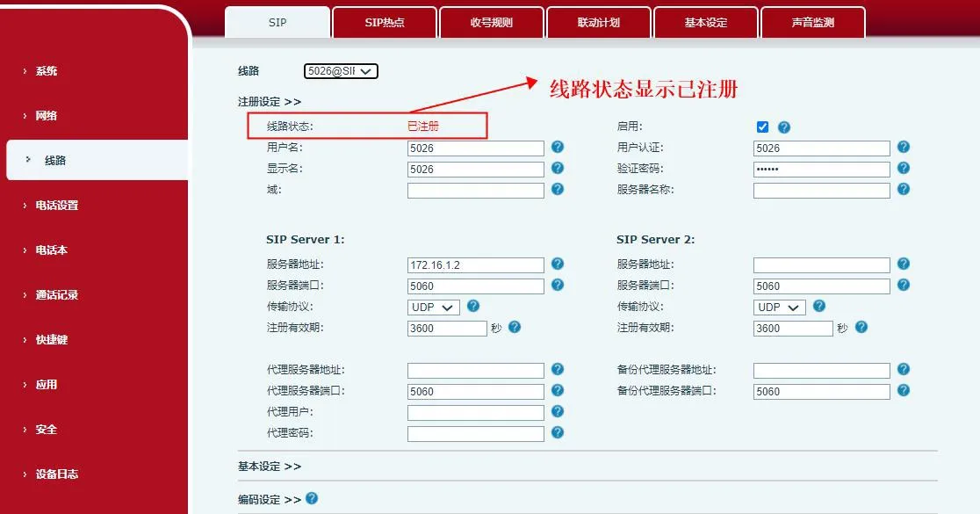The width and height of the screenshot is (980, 514).
Task: Enable the 启用 checkbox
Action: click(x=762, y=127)
